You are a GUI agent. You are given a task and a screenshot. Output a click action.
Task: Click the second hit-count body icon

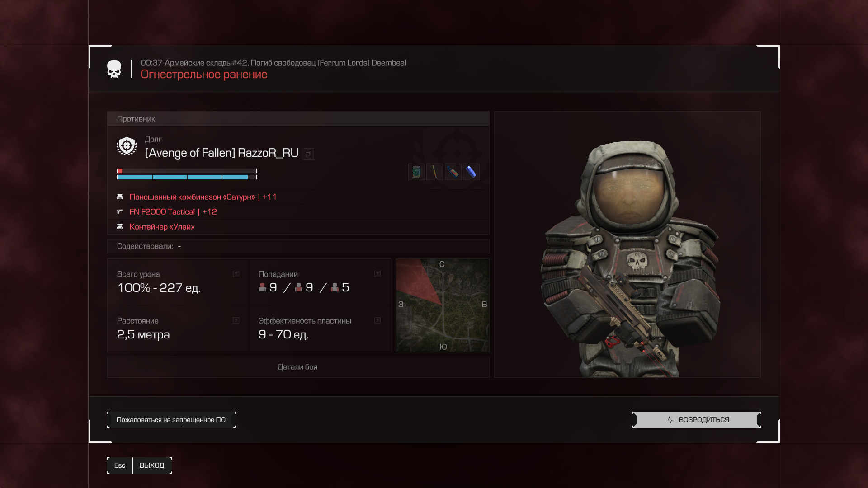pyautogui.click(x=298, y=287)
